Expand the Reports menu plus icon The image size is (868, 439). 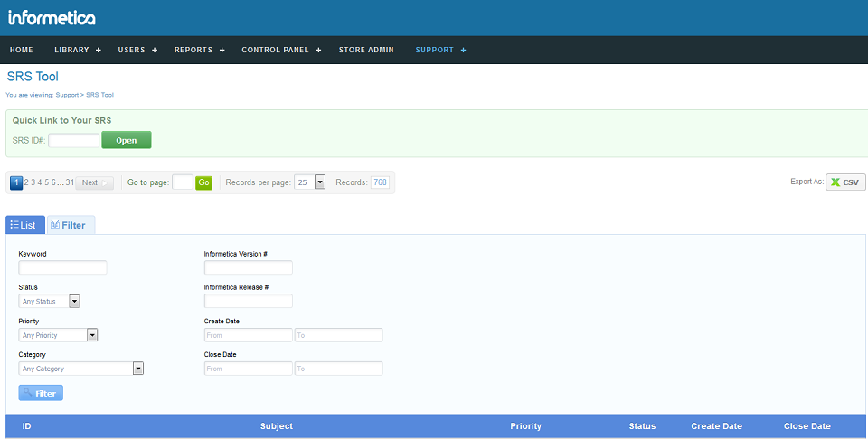coord(222,50)
